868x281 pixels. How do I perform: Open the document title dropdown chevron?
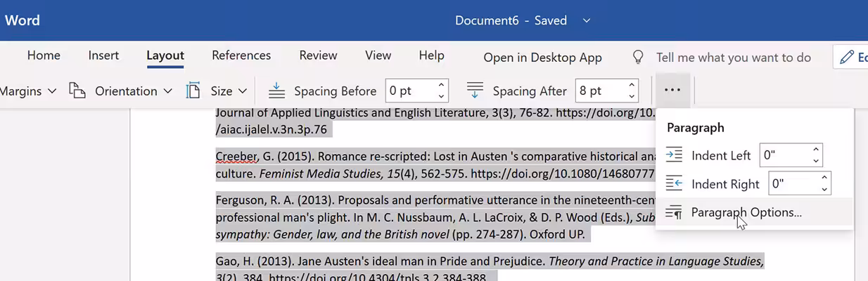587,20
